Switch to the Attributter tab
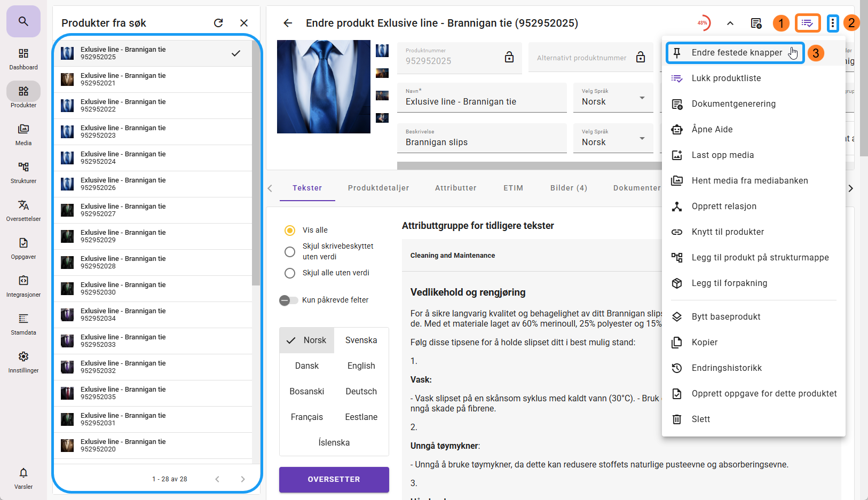Screen dimensions: 868x500 tap(455, 188)
